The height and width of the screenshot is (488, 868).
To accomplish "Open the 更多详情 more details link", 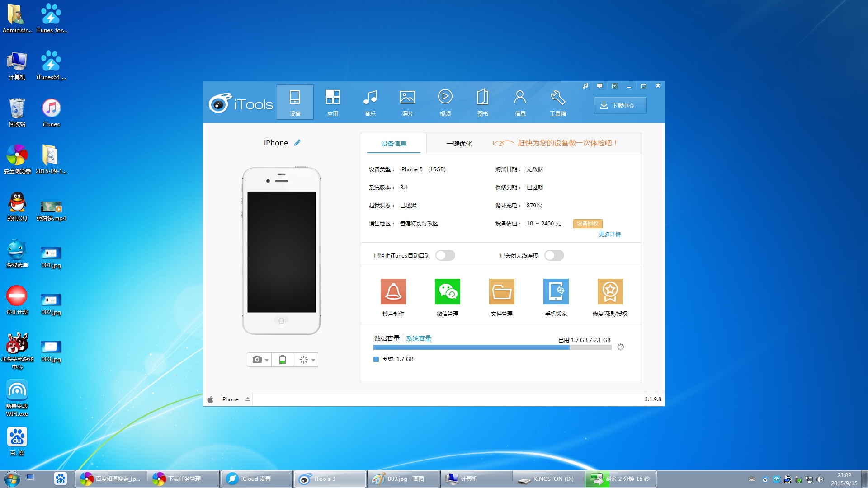I will point(609,235).
